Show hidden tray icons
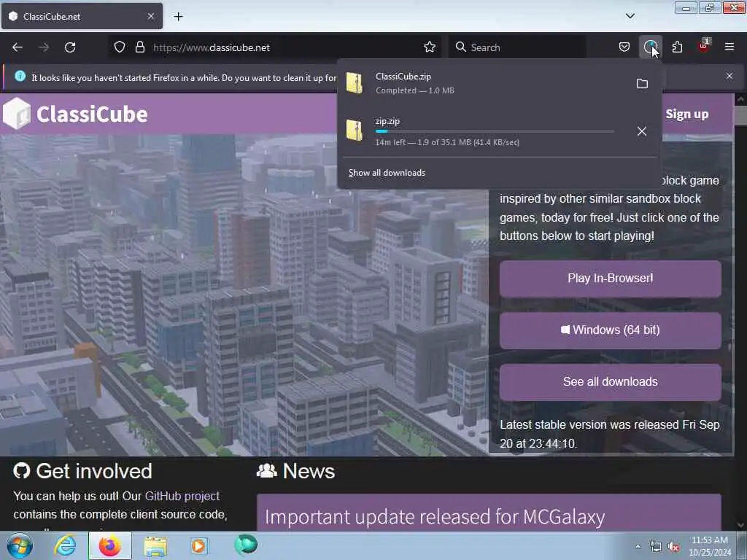 [x=638, y=546]
